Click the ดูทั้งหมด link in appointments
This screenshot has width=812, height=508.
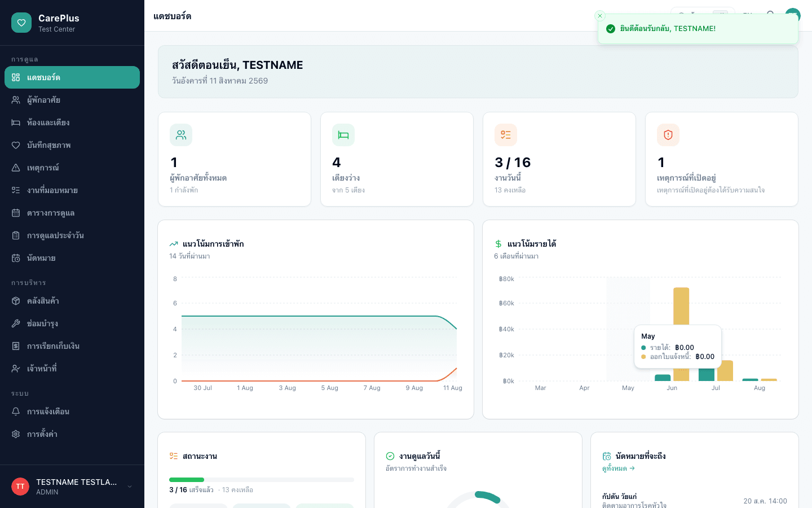tap(619, 468)
